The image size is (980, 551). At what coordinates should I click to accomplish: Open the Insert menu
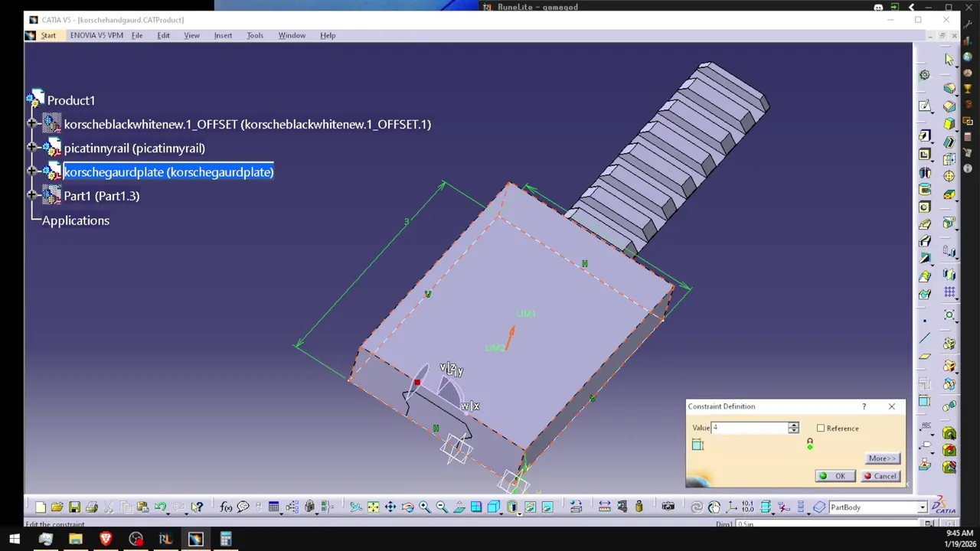click(223, 35)
